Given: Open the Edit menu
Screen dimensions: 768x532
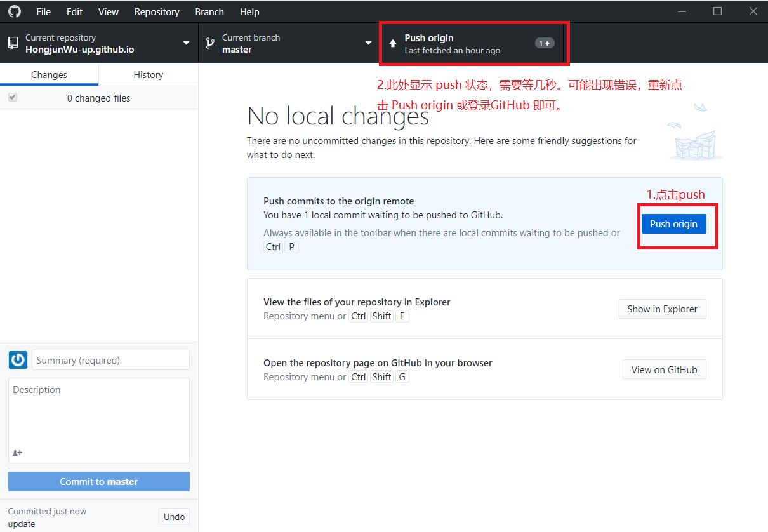Looking at the screenshot, I should click(x=75, y=12).
